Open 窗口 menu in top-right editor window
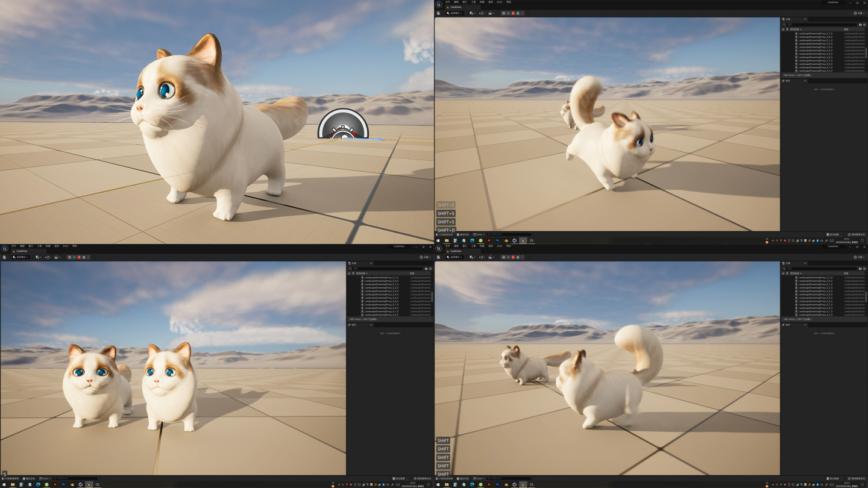 click(x=465, y=2)
